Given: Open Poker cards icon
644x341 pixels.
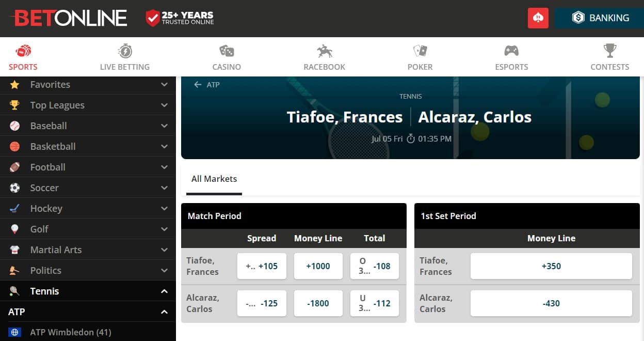Looking at the screenshot, I should point(420,51).
